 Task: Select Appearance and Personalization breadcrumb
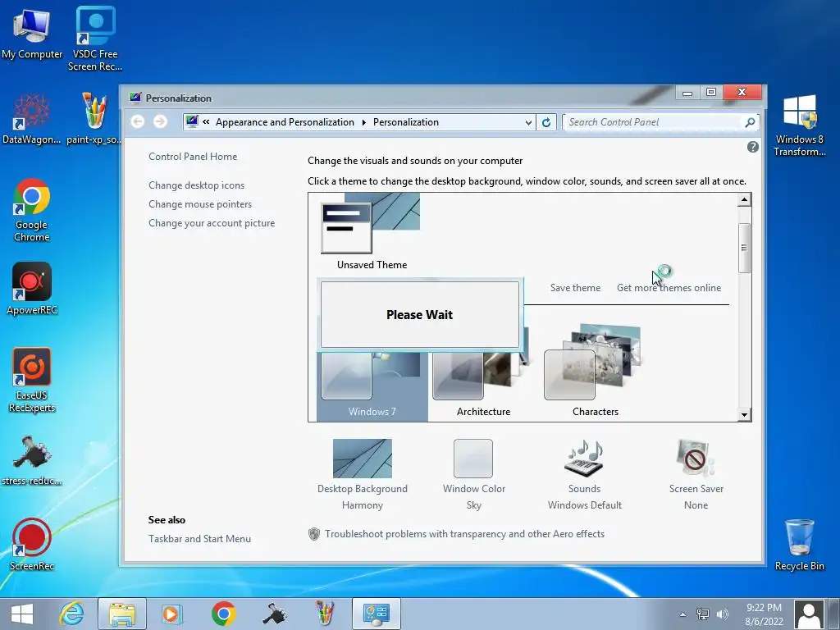(x=285, y=122)
